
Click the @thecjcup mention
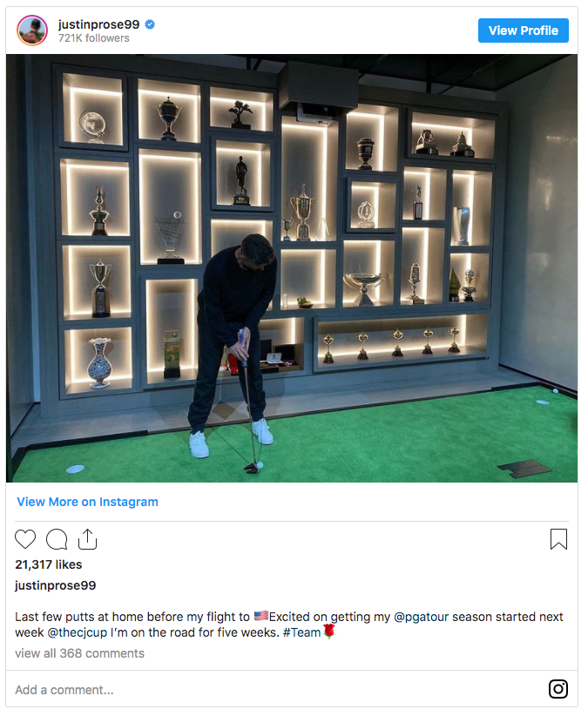coord(78,632)
